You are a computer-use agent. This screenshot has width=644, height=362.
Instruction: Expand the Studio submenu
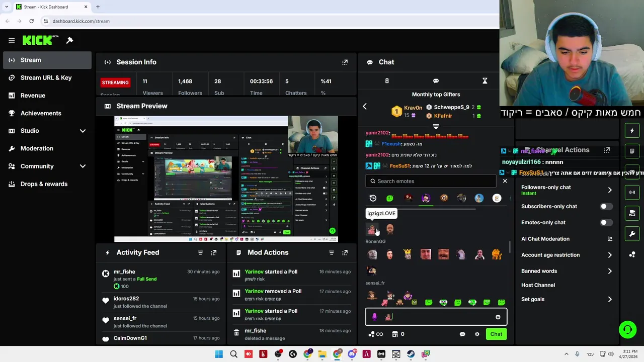pos(83,131)
